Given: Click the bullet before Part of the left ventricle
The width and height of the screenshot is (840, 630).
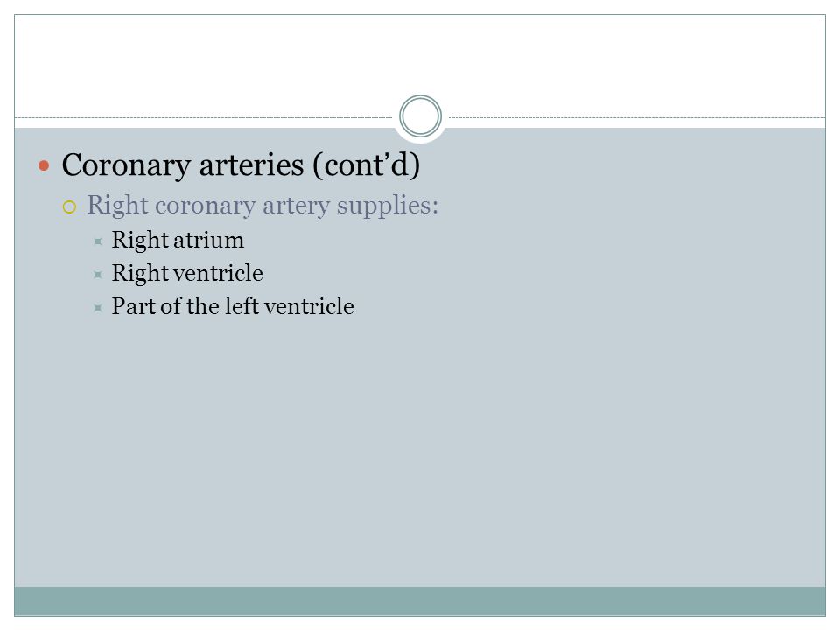Looking at the screenshot, I should (x=97, y=308).
